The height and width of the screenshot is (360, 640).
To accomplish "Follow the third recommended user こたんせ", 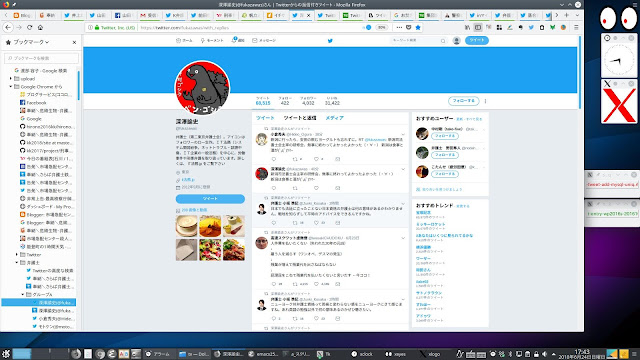I will click(444, 174).
